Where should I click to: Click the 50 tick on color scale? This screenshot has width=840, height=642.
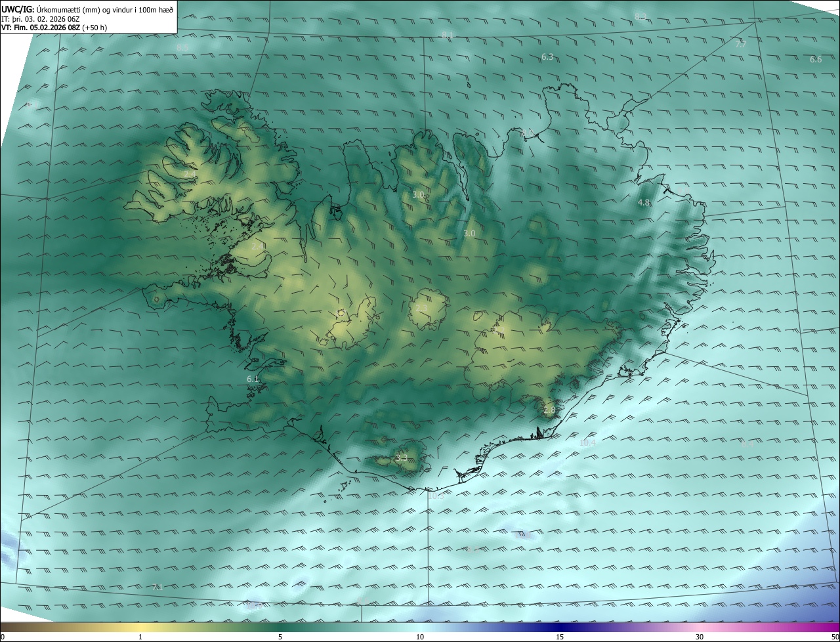pyautogui.click(x=835, y=637)
